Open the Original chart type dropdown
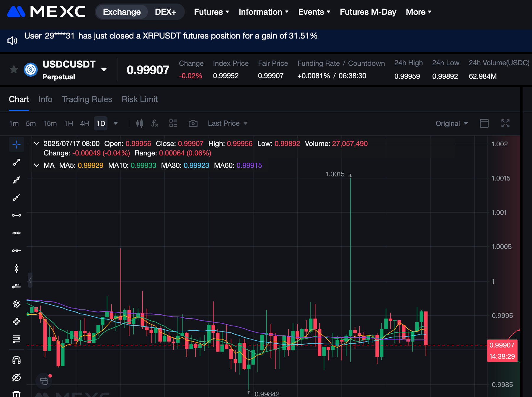The width and height of the screenshot is (532, 397). click(451, 123)
